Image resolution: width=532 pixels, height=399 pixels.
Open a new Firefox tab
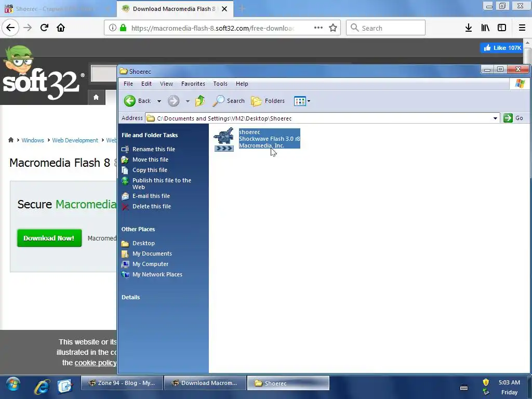242,9
